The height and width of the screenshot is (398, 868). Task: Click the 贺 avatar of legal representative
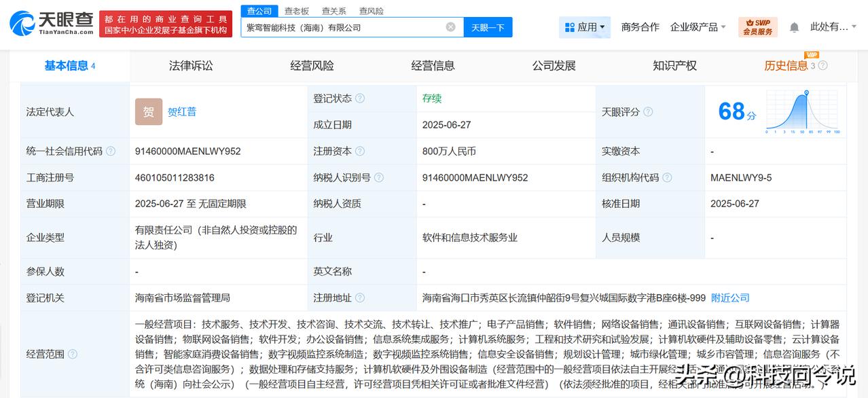point(149,112)
